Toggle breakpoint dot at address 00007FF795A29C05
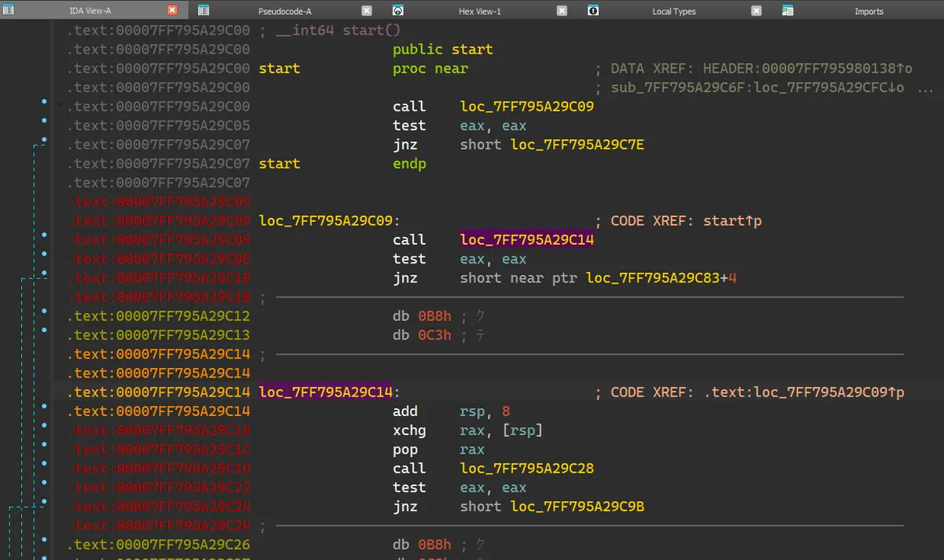The width and height of the screenshot is (944, 560). [44, 121]
